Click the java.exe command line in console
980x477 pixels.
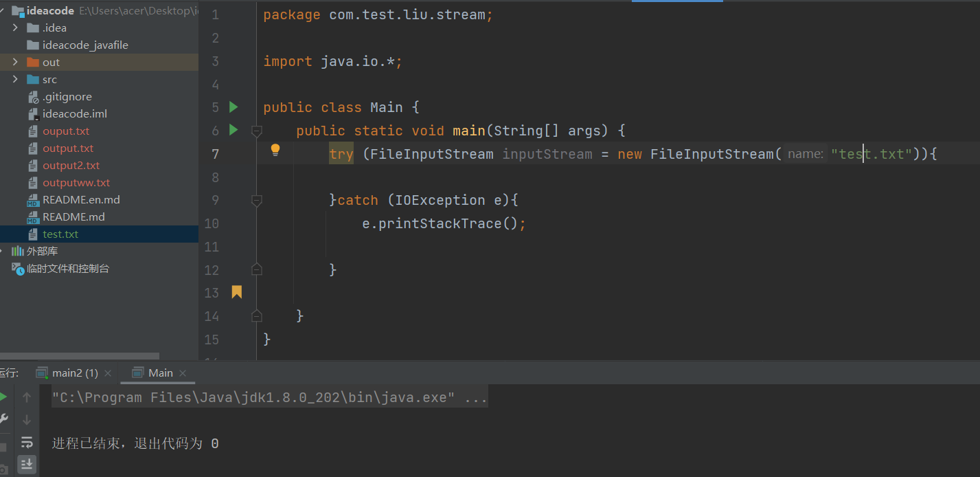pos(268,397)
